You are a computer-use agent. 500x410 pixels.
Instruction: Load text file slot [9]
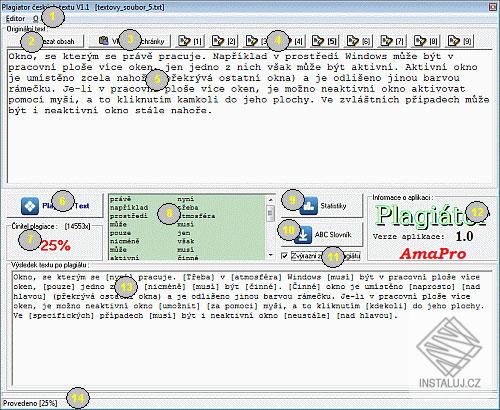[460, 41]
